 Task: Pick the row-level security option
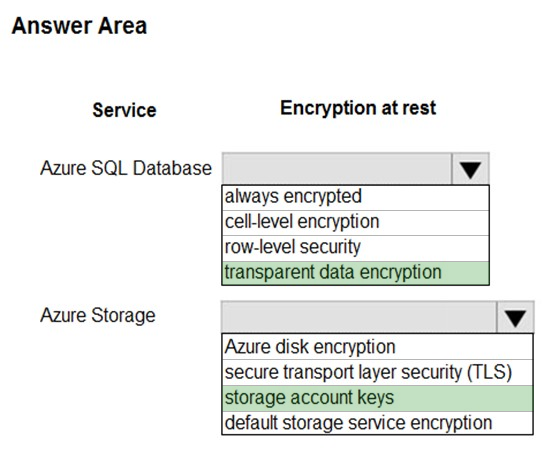tap(355, 248)
